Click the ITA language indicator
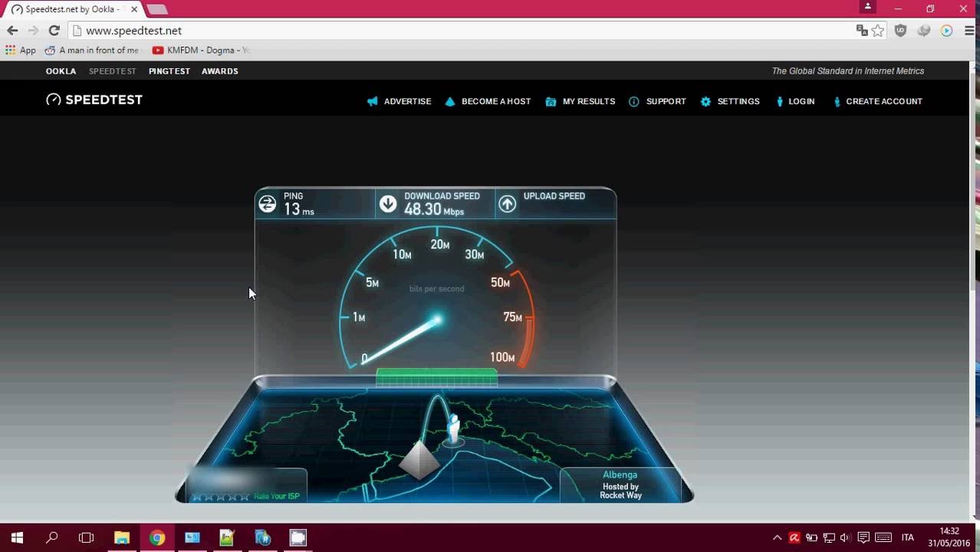This screenshot has width=980, height=552. pos(908,537)
